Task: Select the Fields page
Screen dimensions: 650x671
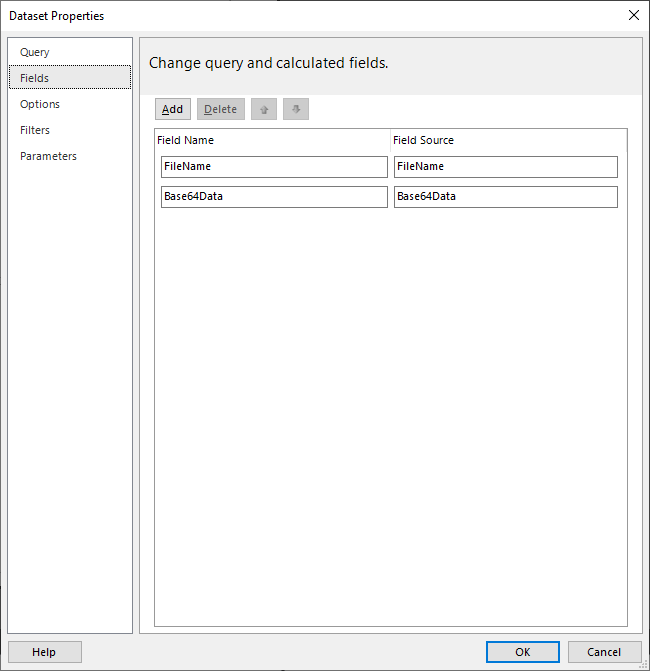Action: coord(70,77)
